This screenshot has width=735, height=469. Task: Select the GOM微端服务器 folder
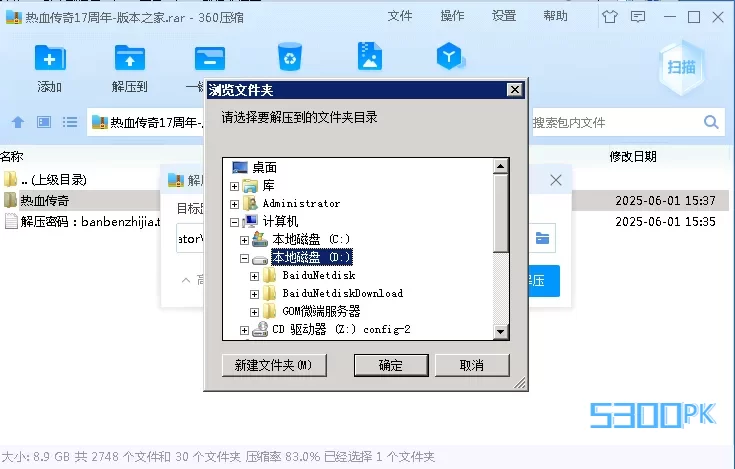click(321, 311)
